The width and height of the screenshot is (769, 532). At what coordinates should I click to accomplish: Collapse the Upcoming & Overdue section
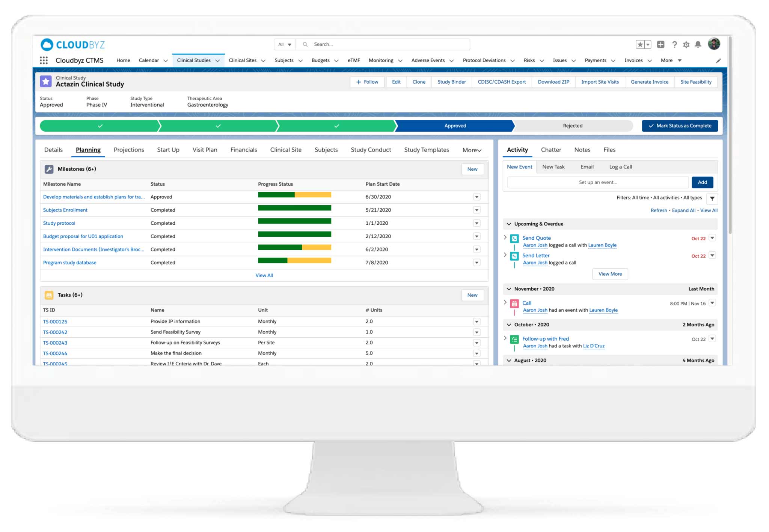(x=509, y=224)
